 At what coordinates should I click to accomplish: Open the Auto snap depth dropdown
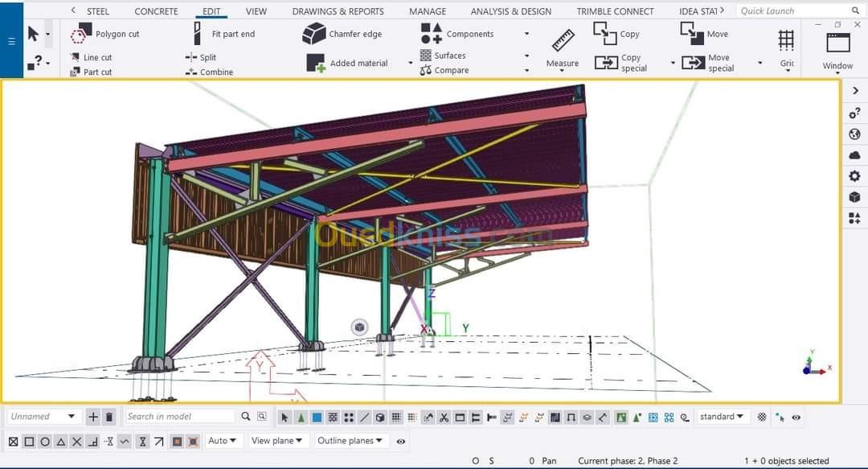pos(222,441)
